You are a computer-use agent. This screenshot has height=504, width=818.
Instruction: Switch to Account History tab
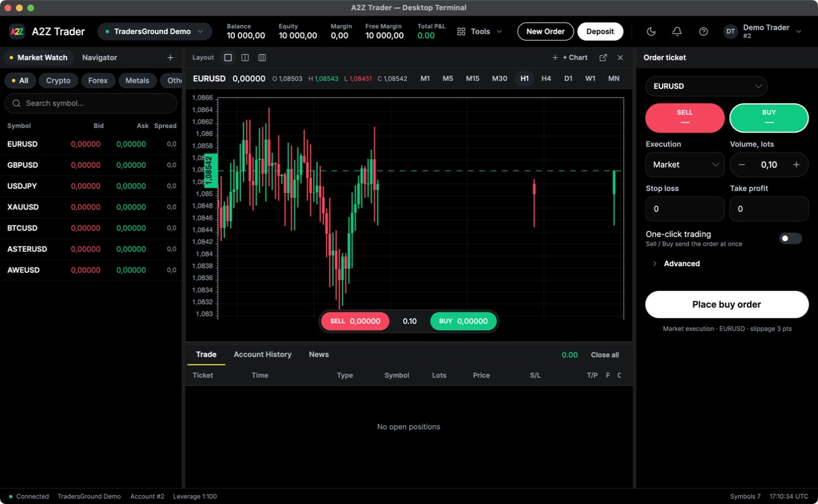coord(262,354)
